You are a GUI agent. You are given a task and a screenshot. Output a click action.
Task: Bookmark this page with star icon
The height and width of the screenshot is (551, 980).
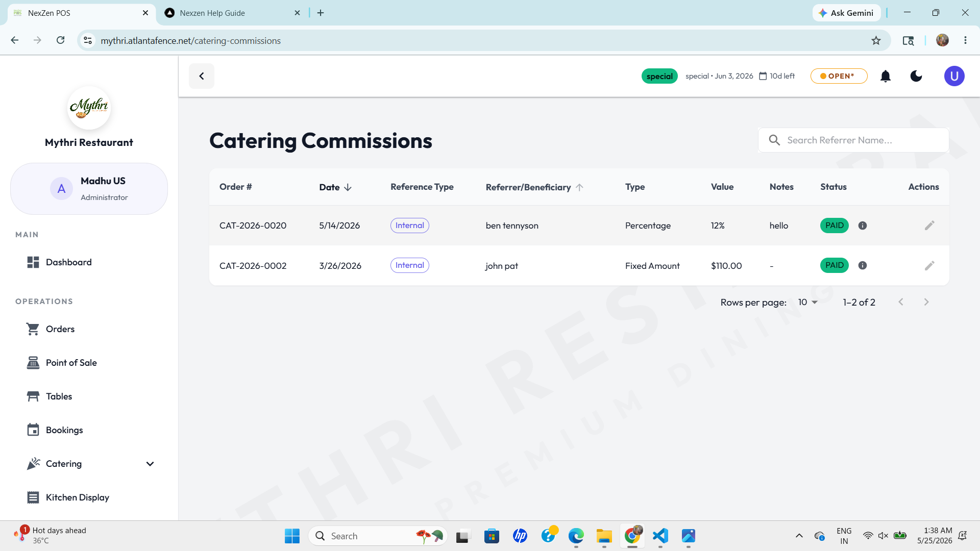[x=876, y=40]
